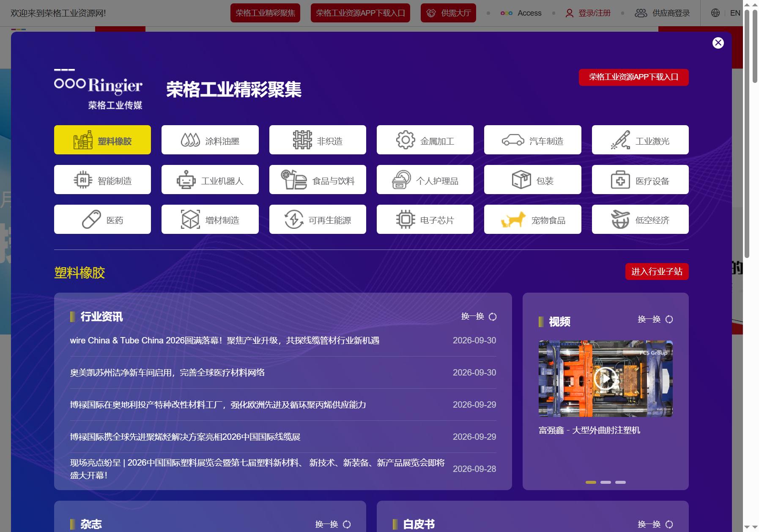Select the 塑料橡胶 category icon
Image resolution: width=759 pixels, height=532 pixels.
(x=83, y=140)
